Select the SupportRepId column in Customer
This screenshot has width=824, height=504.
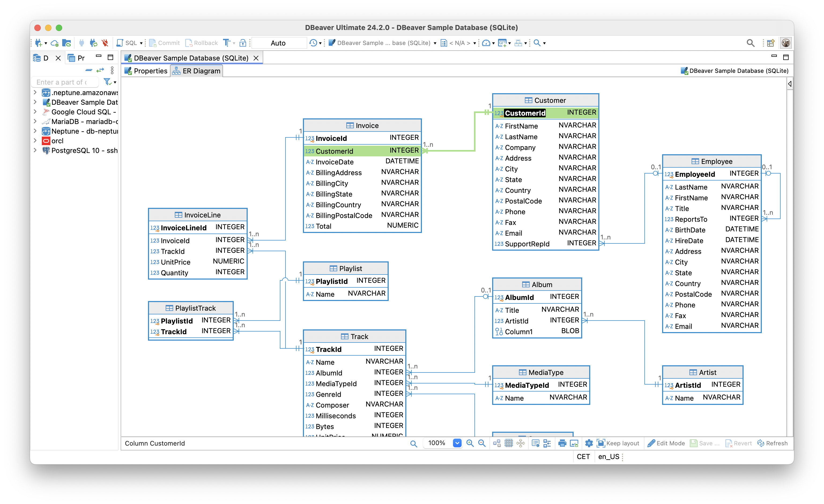coord(545,243)
